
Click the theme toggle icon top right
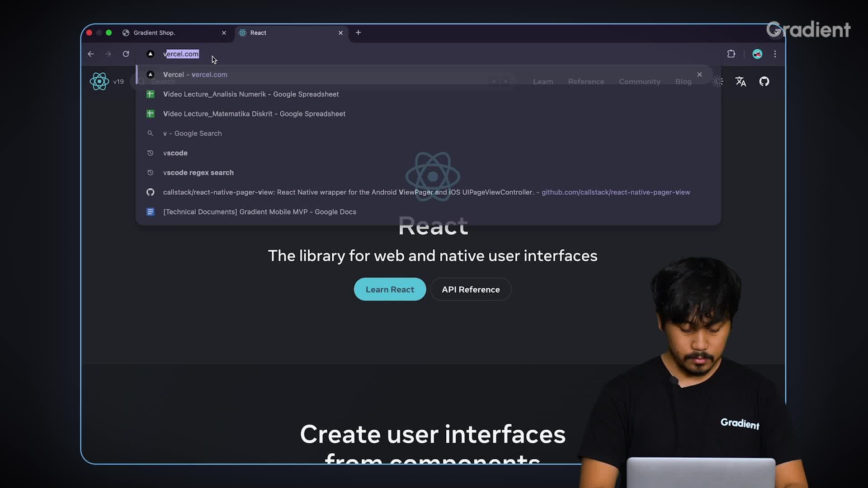717,81
